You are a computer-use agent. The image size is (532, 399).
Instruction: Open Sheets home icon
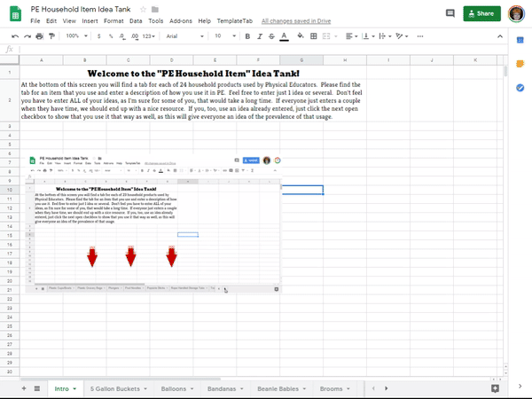15,14
